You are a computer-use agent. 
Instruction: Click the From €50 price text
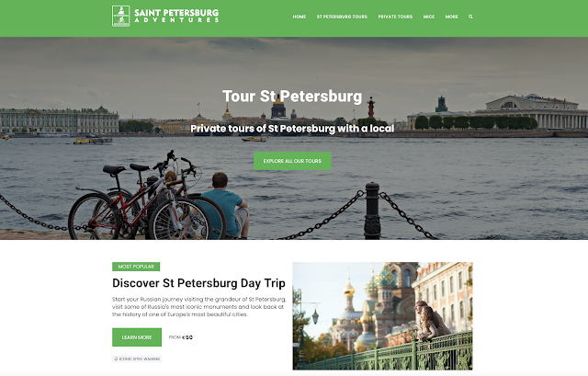click(181, 337)
